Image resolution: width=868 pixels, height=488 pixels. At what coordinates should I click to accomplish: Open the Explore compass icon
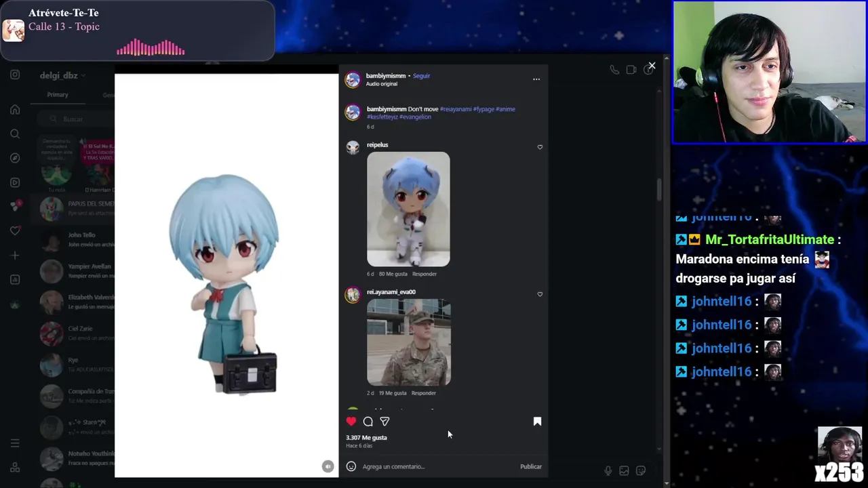point(15,158)
